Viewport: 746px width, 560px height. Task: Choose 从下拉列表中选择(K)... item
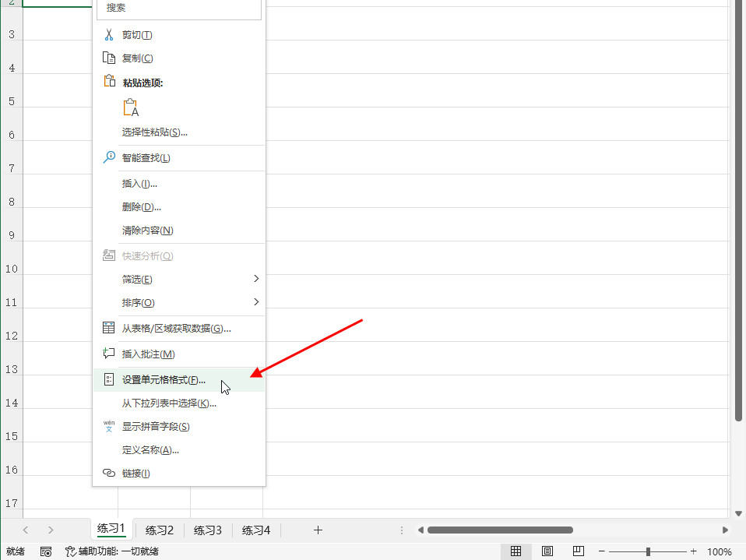point(178,403)
